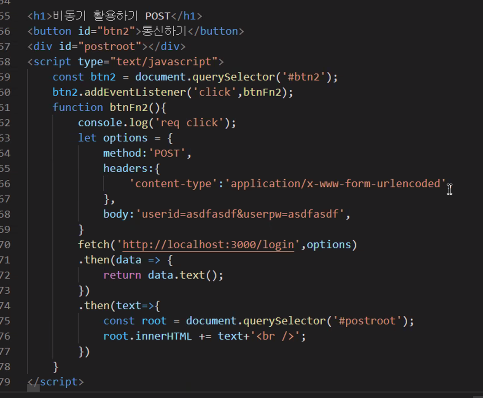Click the function keyword before btnFn2()

pos(78,107)
